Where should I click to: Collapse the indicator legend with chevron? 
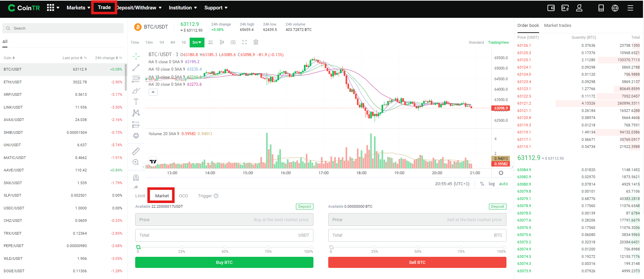(153, 92)
